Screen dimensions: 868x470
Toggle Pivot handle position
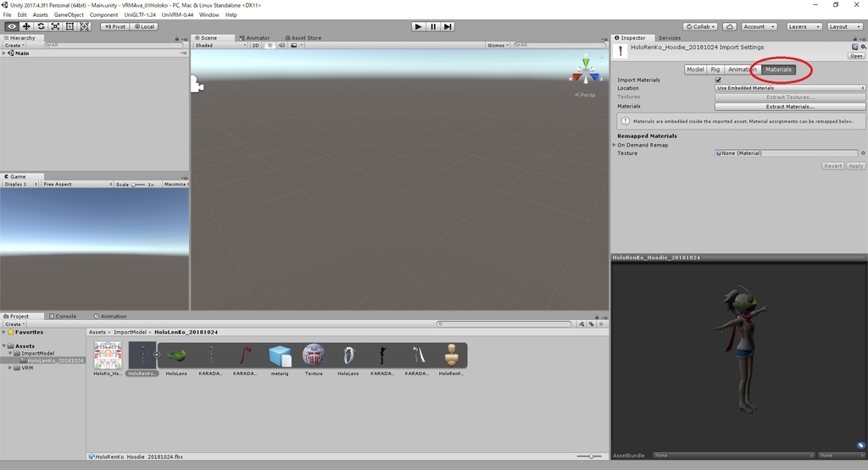[x=115, y=26]
